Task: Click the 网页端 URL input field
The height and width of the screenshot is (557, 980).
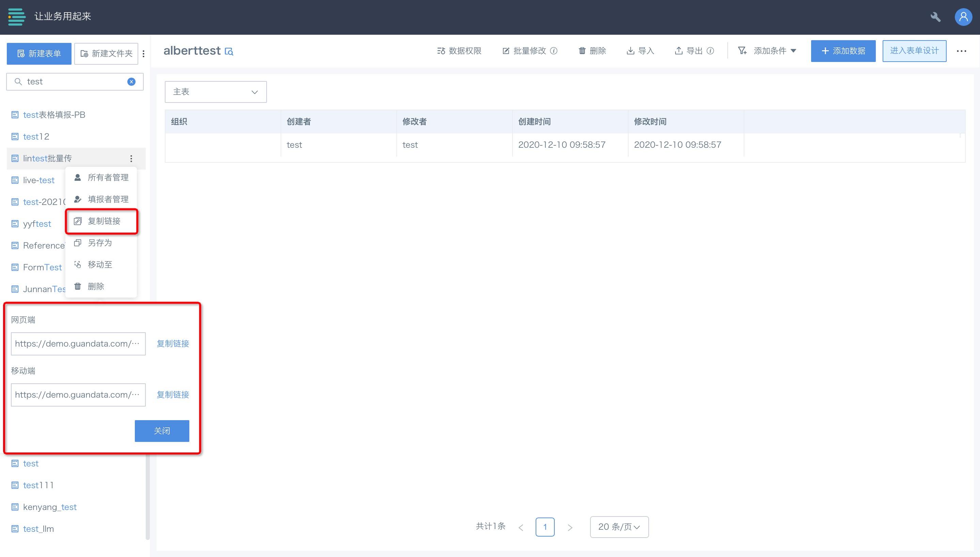Action: [78, 344]
